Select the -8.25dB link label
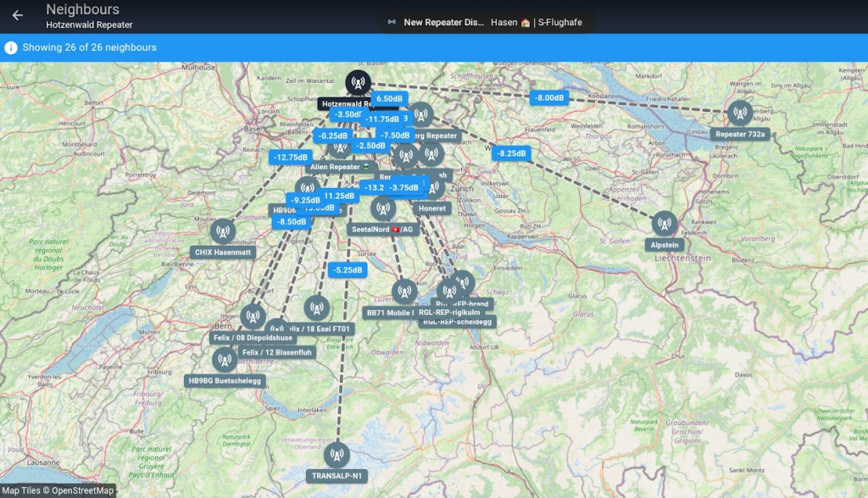 (x=511, y=153)
